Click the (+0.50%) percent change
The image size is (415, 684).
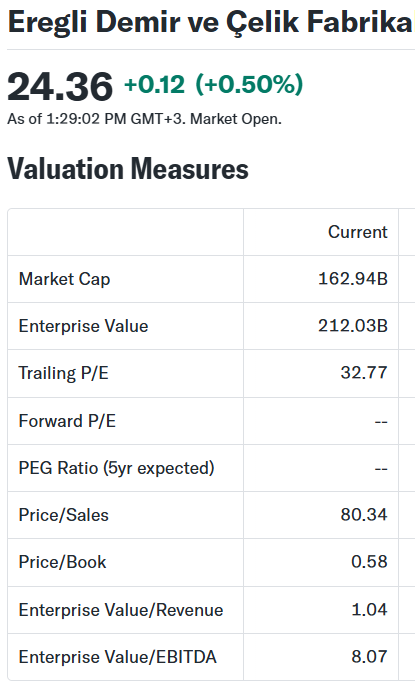[249, 84]
